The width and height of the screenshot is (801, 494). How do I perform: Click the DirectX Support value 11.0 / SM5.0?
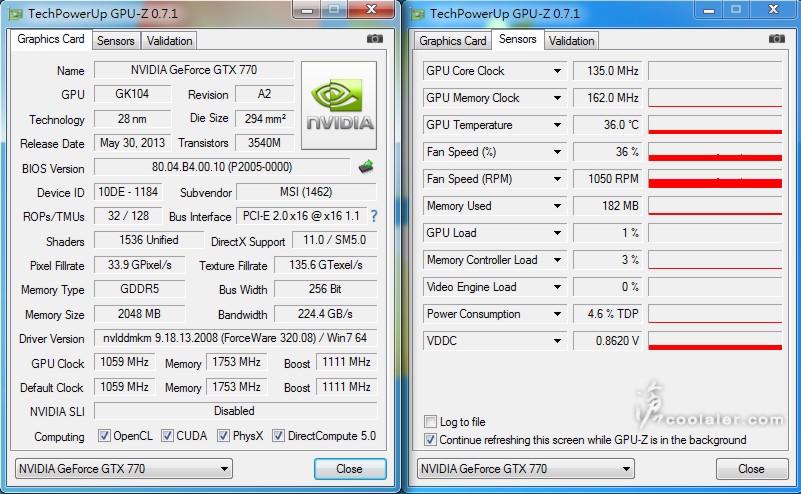[x=335, y=240]
